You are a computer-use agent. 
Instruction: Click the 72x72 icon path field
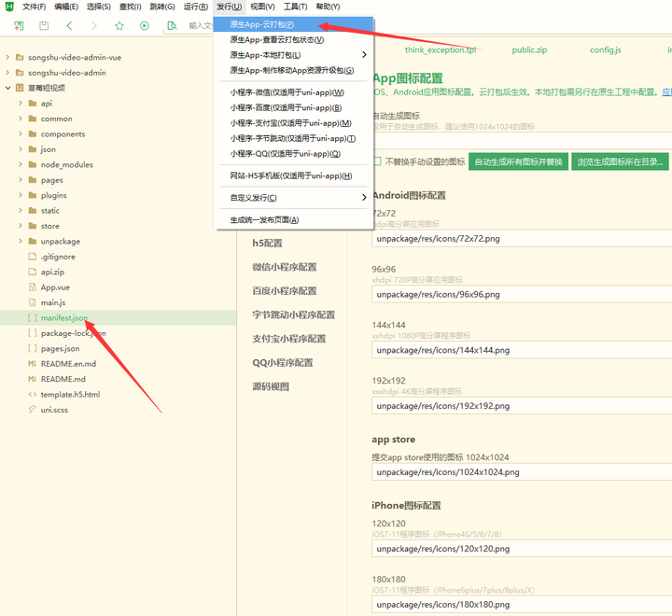coord(522,239)
